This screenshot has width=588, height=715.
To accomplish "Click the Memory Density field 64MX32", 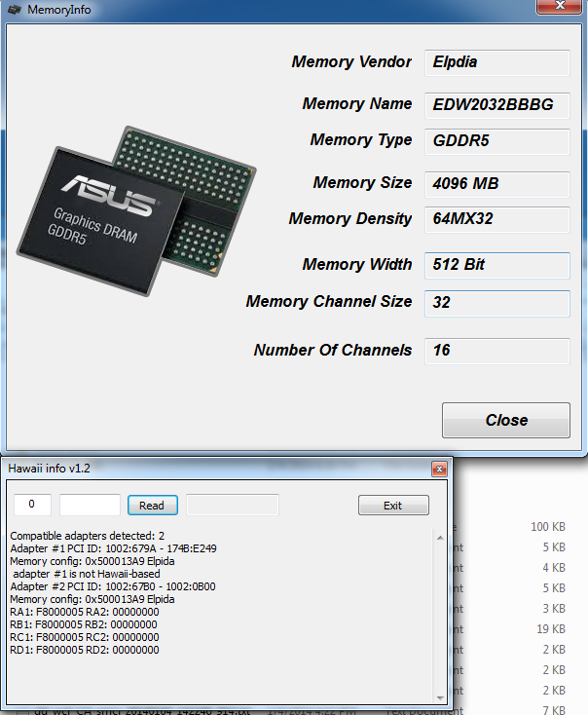I will point(497,219).
